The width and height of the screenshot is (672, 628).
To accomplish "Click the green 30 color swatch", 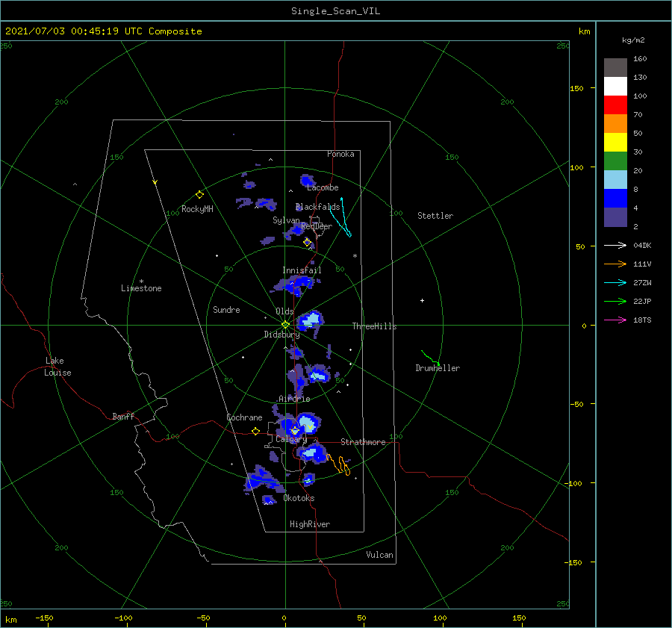I will 615,161.
